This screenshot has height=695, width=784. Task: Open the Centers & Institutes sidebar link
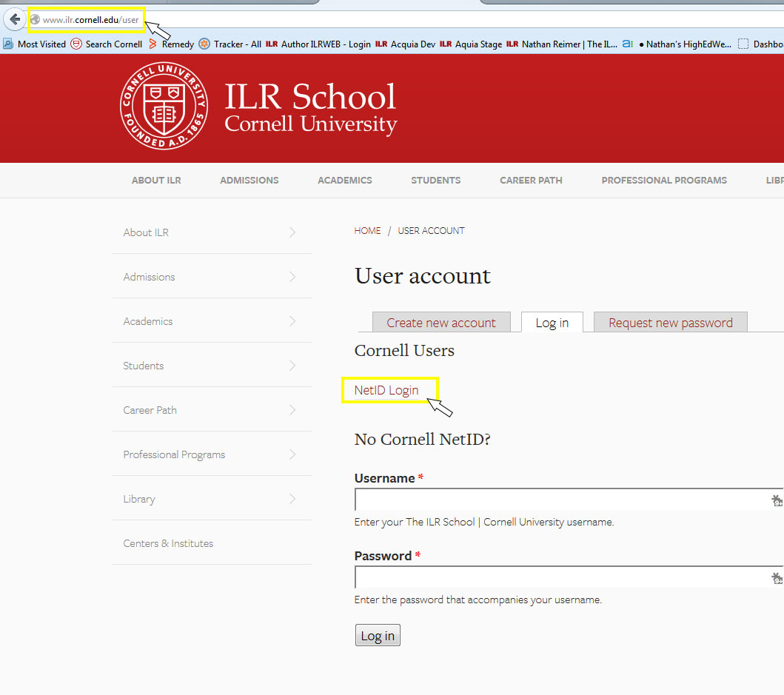pyautogui.click(x=168, y=543)
